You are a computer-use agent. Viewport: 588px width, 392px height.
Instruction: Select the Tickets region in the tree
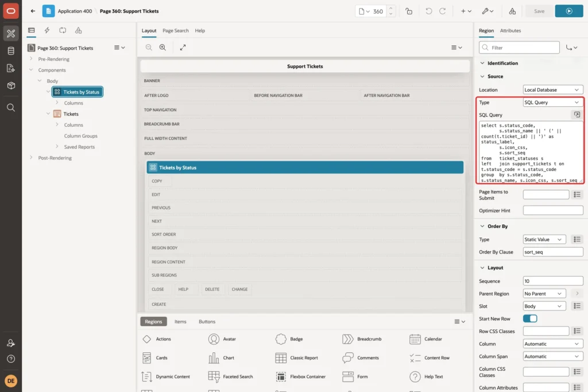click(x=71, y=114)
